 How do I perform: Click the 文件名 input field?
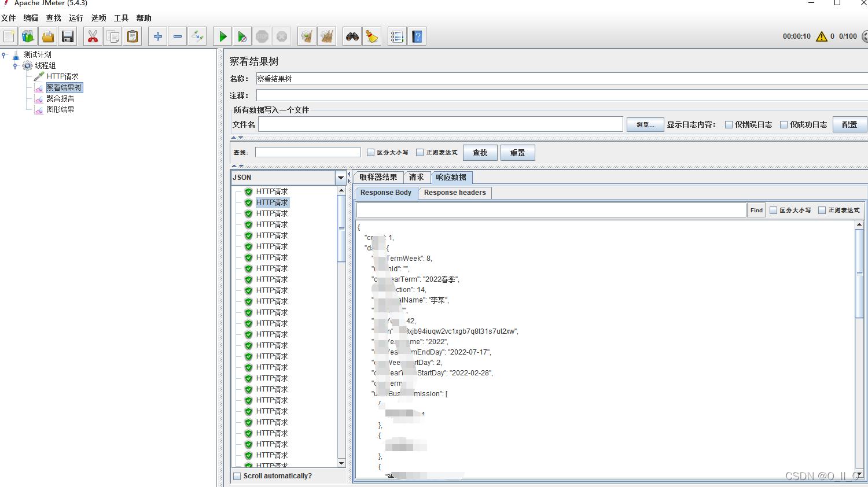click(440, 124)
